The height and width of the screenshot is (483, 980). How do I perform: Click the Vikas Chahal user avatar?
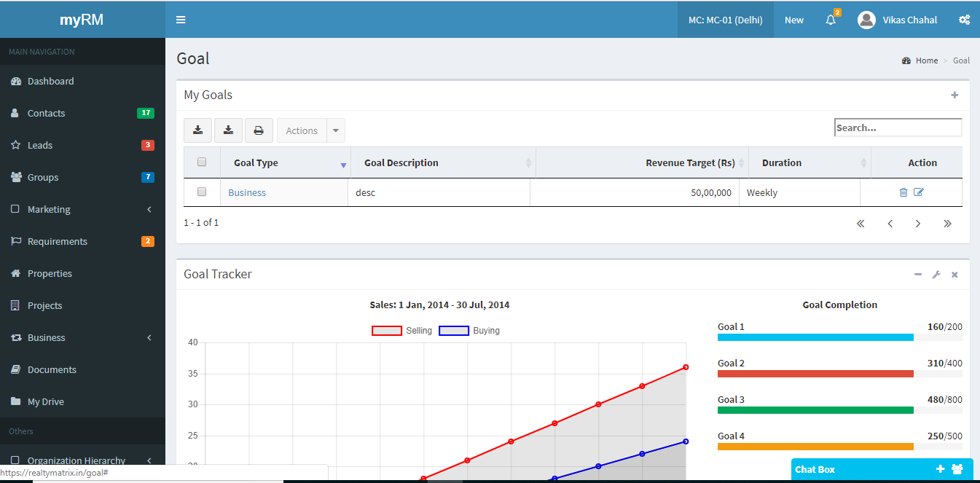click(866, 20)
